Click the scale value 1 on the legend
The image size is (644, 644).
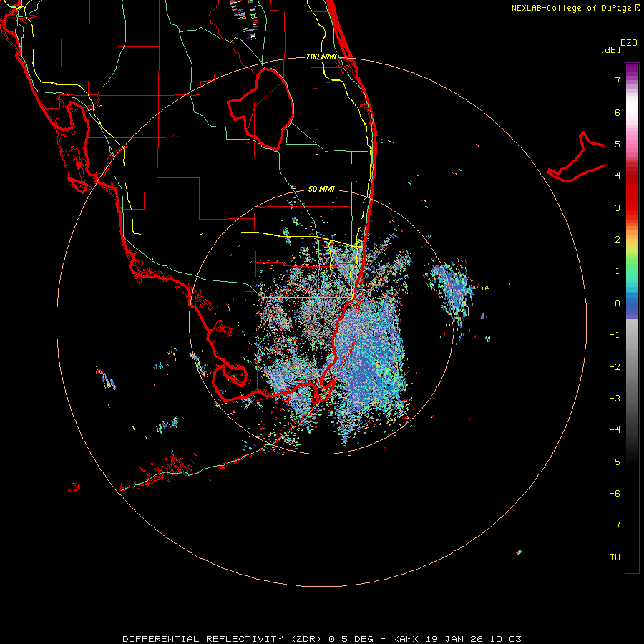coord(618,271)
